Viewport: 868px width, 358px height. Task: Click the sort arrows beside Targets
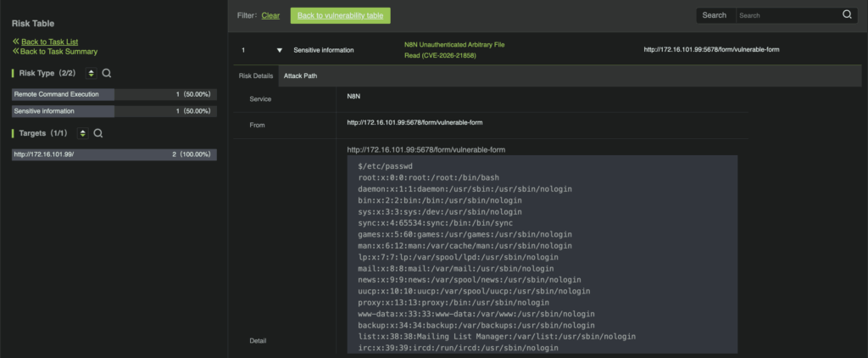tap(83, 133)
